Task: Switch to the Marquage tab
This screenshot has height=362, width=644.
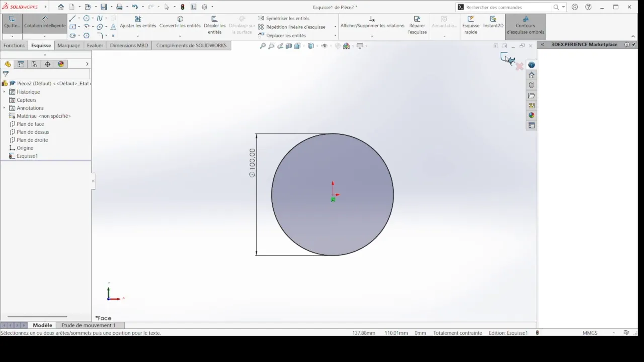Action: (x=69, y=45)
